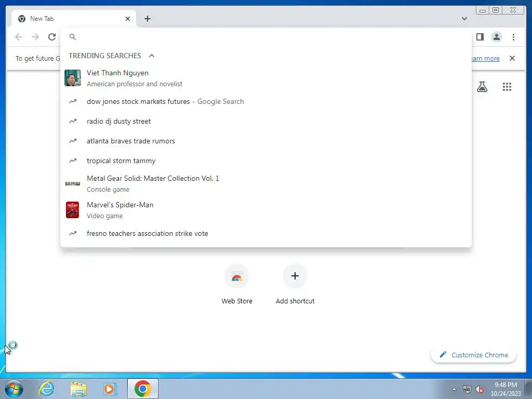Choose dow jones stock markets futures suggestion

265,101
